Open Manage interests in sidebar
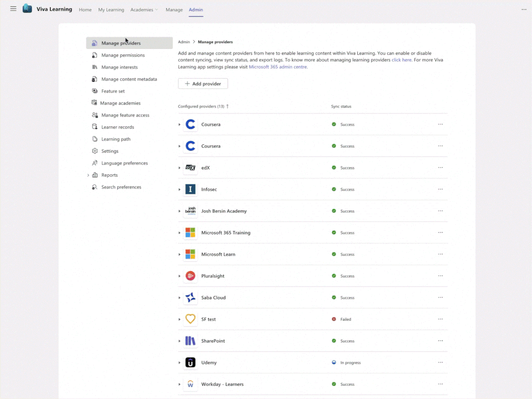This screenshot has width=532, height=399. click(129, 67)
